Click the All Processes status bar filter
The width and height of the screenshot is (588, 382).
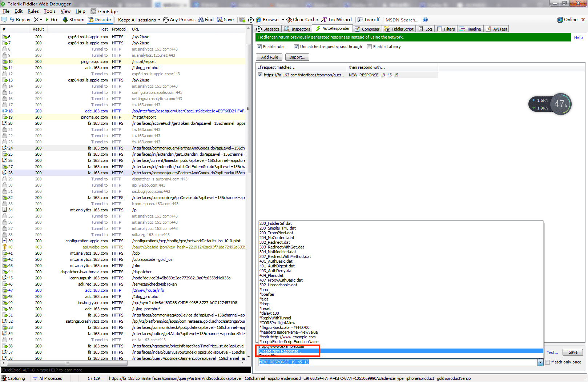pos(48,378)
